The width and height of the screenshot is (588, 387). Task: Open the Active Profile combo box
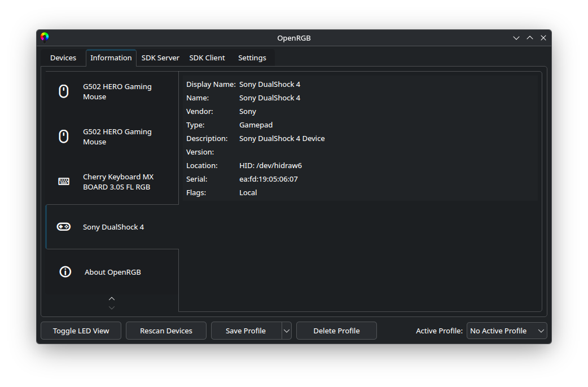(507, 331)
